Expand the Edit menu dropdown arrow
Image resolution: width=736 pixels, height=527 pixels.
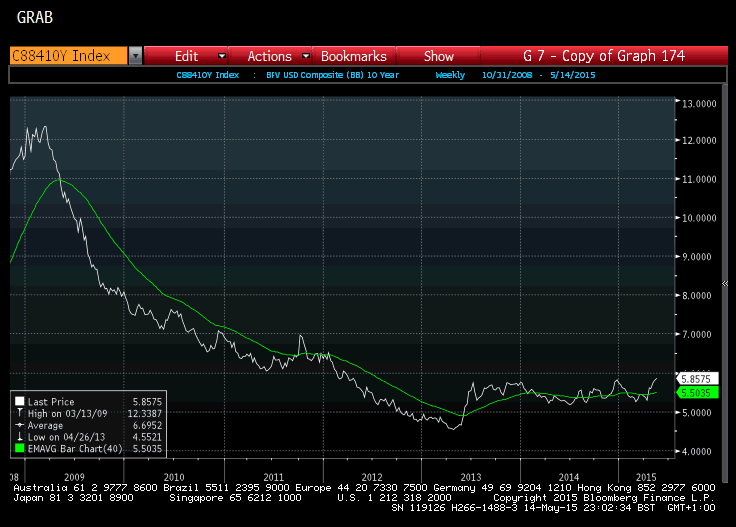(221, 56)
